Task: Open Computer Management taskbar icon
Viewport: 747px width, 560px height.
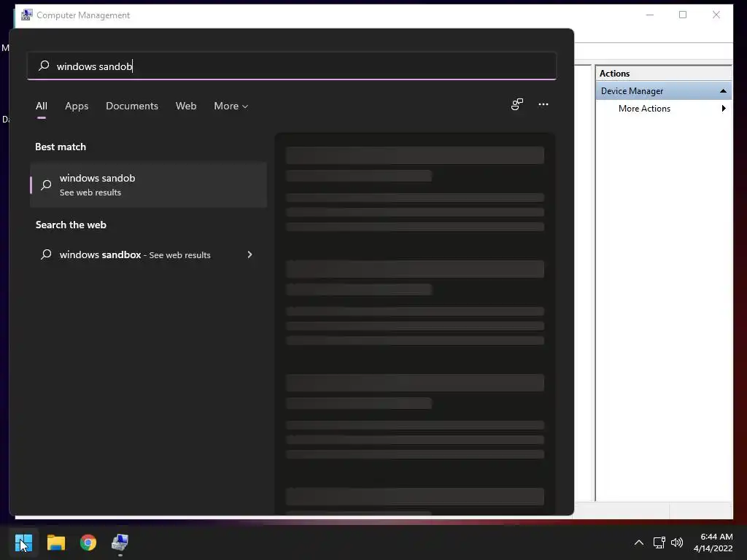Action: pos(120,542)
